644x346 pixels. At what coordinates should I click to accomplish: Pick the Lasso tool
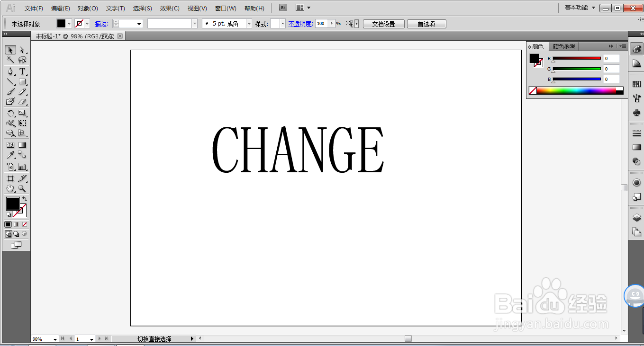pyautogui.click(x=22, y=60)
